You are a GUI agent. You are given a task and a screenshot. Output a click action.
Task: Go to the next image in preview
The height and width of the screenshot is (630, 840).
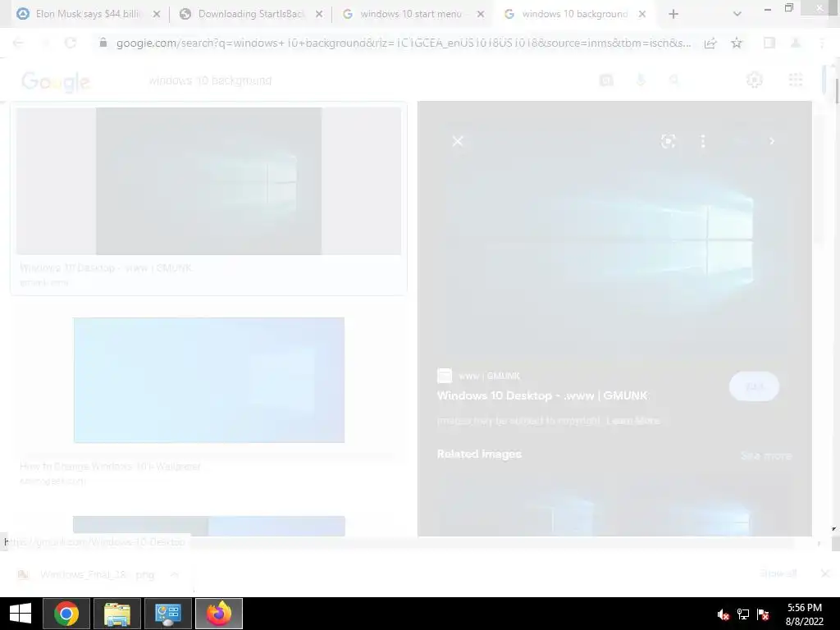coord(771,141)
